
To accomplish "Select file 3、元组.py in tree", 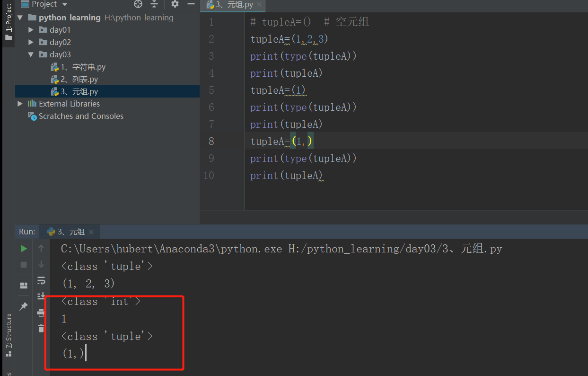I will point(79,91).
